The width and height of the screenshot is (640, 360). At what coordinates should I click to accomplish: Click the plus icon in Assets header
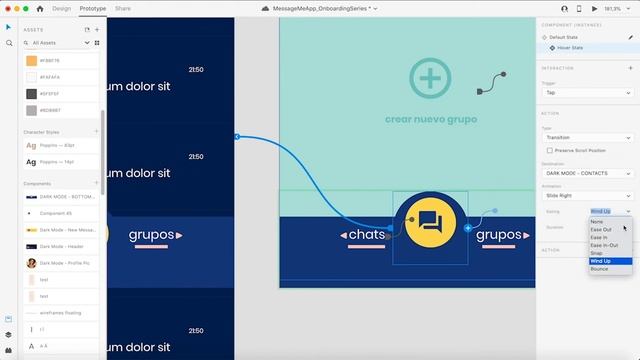pos(97,29)
